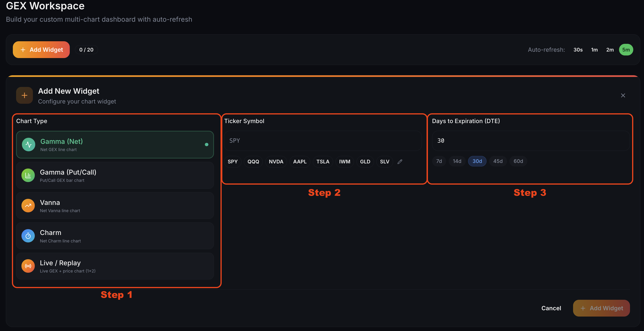Choose the 7d DTE preset
The image size is (644, 331).
439,161
